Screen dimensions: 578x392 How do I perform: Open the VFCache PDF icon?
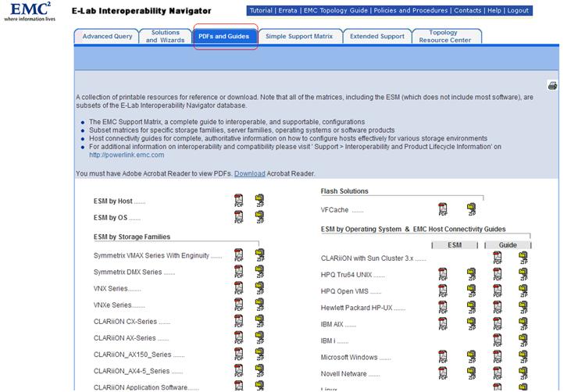pyautogui.click(x=443, y=209)
